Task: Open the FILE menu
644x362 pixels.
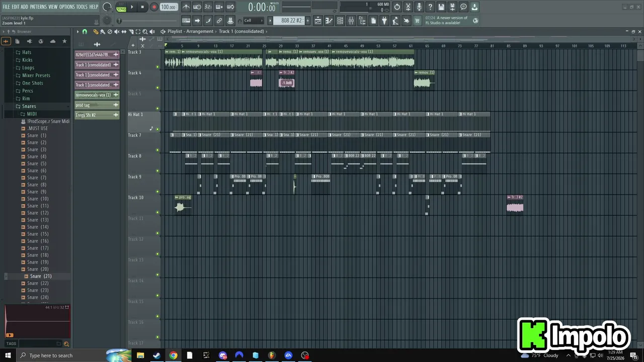Action: pyautogui.click(x=7, y=7)
